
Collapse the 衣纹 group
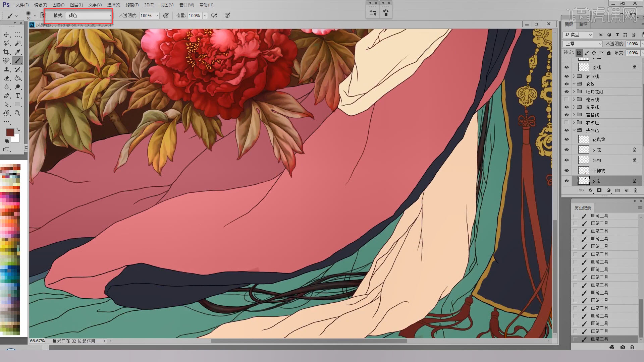[x=574, y=84]
